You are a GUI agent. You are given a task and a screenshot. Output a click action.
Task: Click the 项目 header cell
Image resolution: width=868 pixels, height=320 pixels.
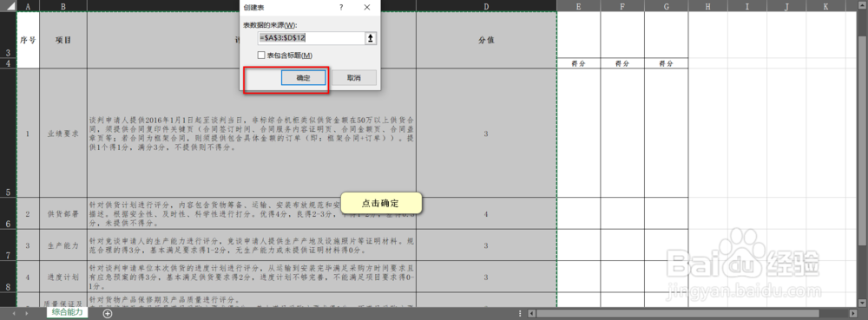coord(63,41)
